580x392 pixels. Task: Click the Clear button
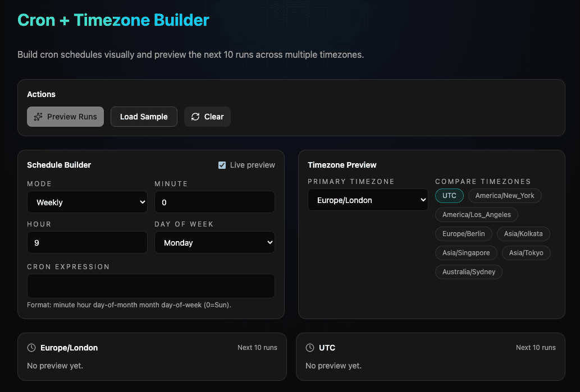[207, 117]
